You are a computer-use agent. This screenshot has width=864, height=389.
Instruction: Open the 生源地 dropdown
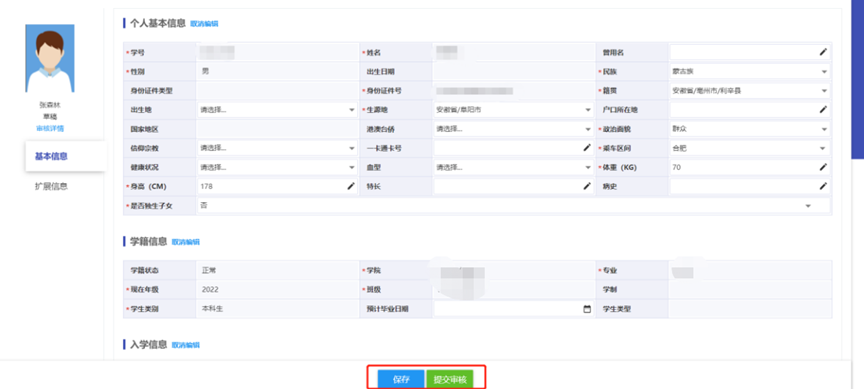(x=514, y=110)
